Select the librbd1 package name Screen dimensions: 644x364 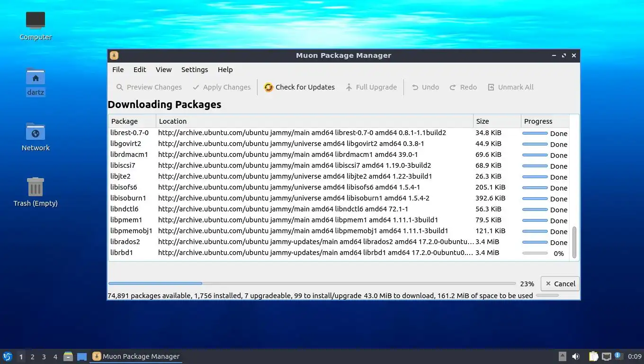[x=122, y=253]
